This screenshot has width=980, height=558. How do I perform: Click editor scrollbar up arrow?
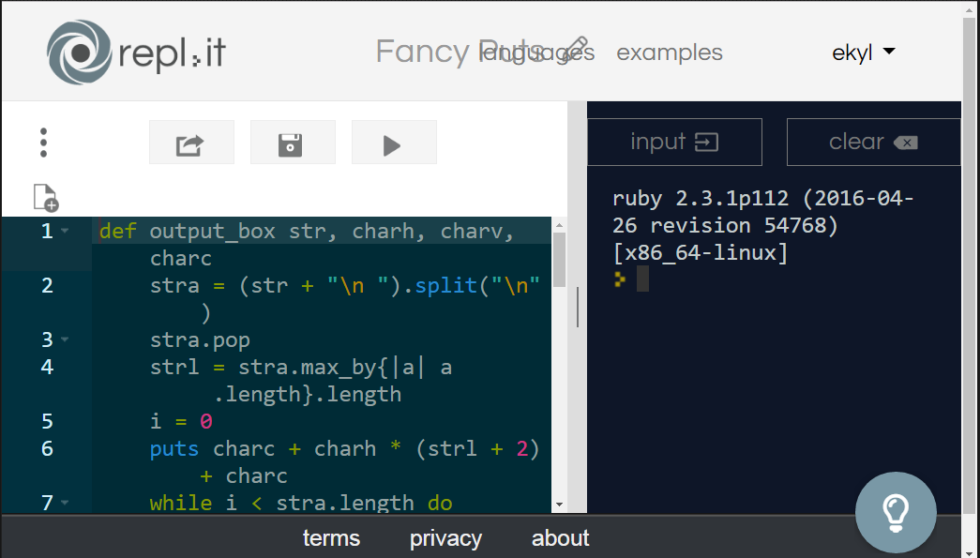click(x=559, y=225)
